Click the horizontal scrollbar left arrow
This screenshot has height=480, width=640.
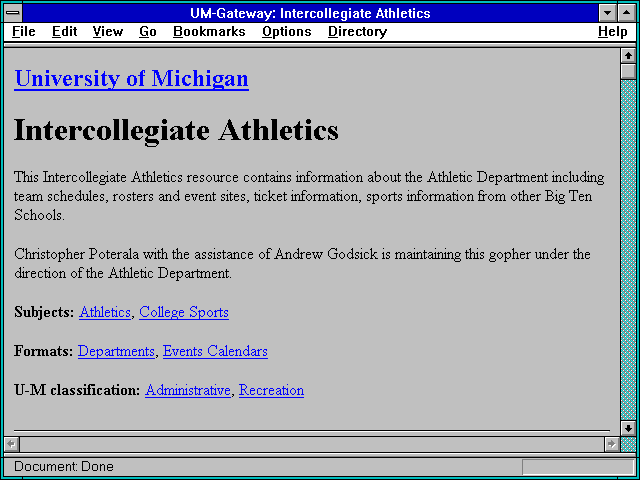(x=11, y=444)
